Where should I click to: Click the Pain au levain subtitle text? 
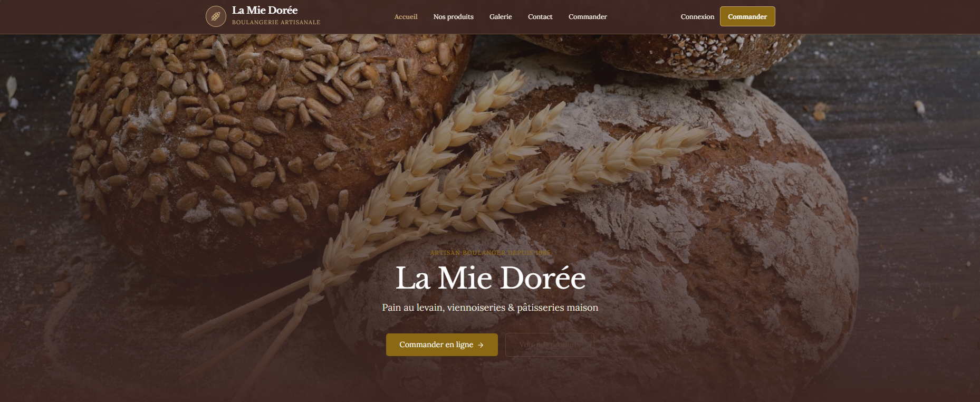[x=490, y=308]
